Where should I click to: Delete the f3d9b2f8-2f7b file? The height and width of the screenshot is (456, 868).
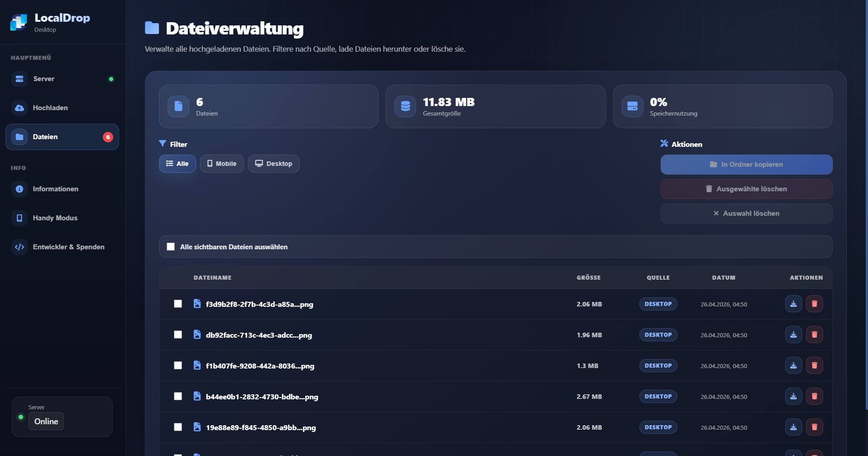(x=815, y=304)
